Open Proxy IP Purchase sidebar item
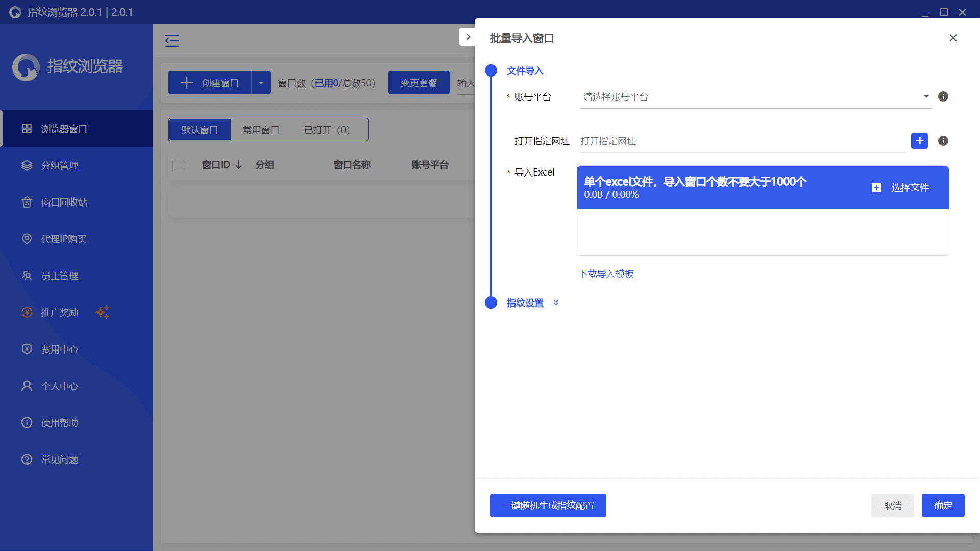Image resolution: width=980 pixels, height=551 pixels. tap(64, 239)
